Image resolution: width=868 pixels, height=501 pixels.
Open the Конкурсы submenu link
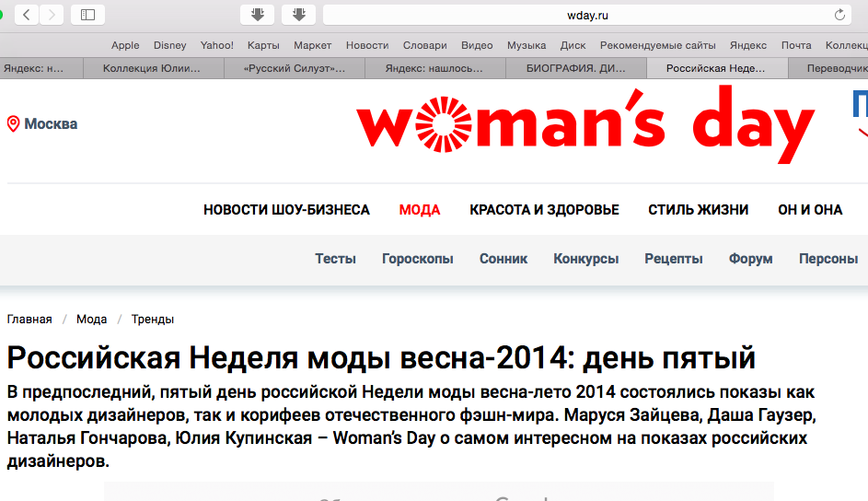[x=585, y=259]
